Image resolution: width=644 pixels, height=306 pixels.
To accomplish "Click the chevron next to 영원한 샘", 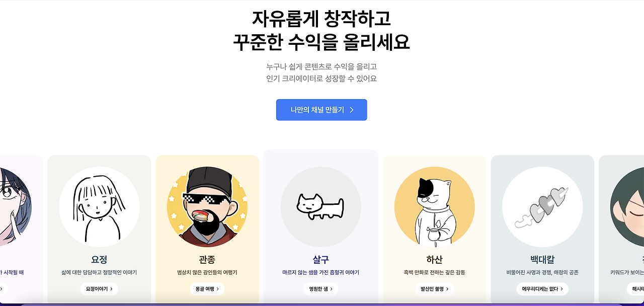I will tap(331, 289).
